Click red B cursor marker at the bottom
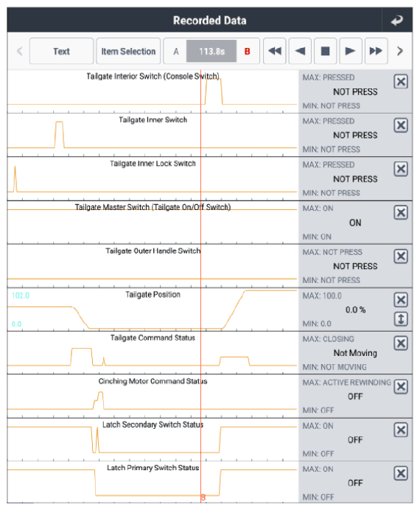This screenshot has height=510, width=420. coord(203,497)
